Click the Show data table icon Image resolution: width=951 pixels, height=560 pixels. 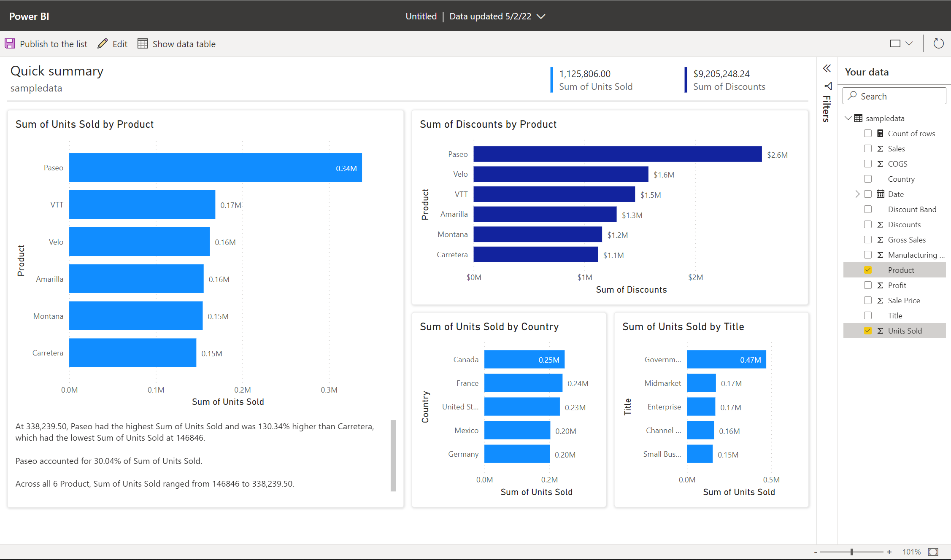[x=142, y=43]
